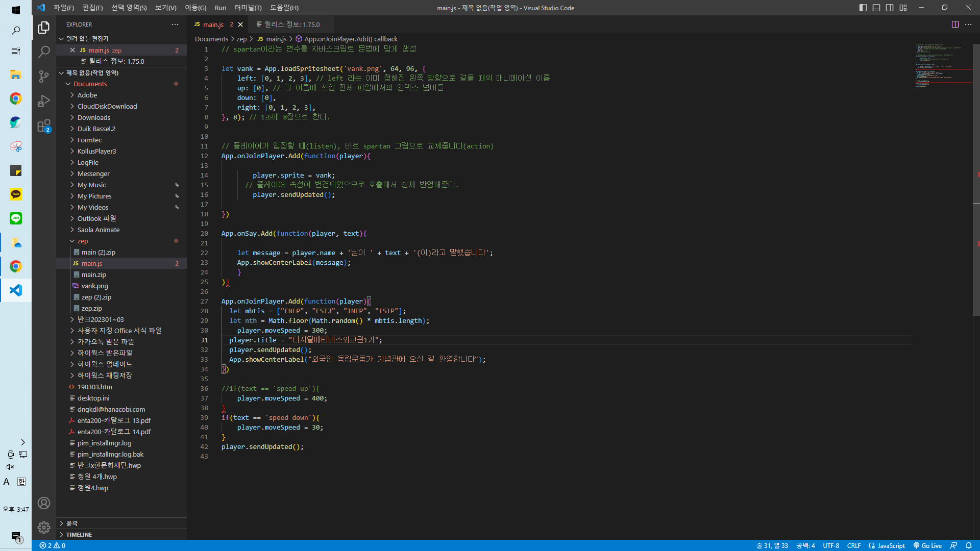
Task: Open the Accounts menu icon
Action: point(44,503)
